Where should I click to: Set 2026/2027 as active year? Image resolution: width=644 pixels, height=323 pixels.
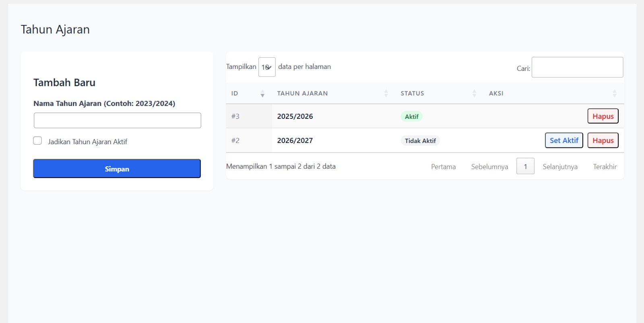pos(563,141)
